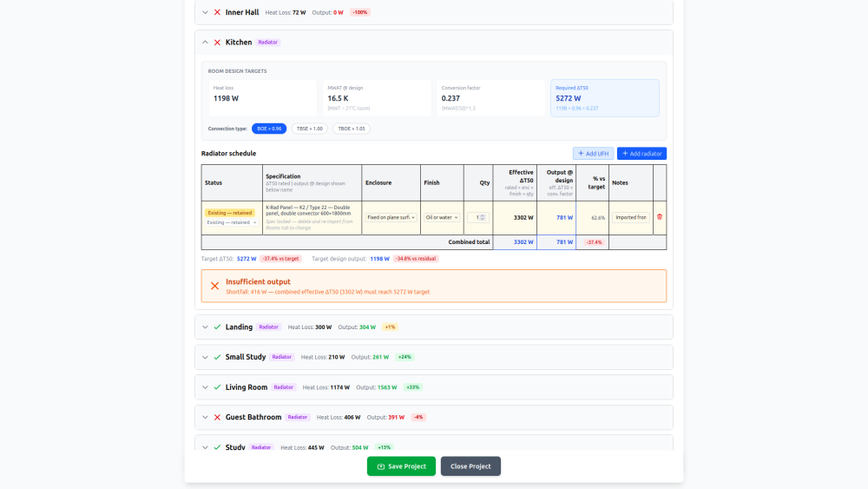Screen dimensions: 868x489
Task: Click the green check icon beside Landing
Action: click(x=217, y=327)
